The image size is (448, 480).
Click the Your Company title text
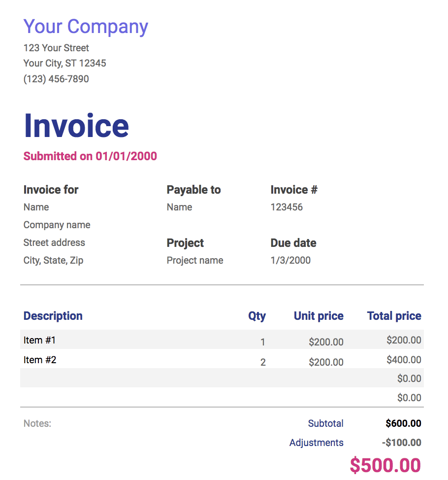(x=86, y=27)
